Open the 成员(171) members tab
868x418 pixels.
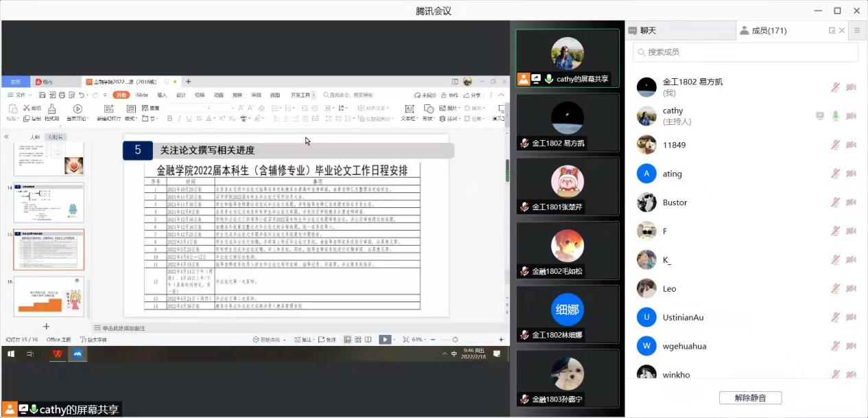[x=769, y=31]
